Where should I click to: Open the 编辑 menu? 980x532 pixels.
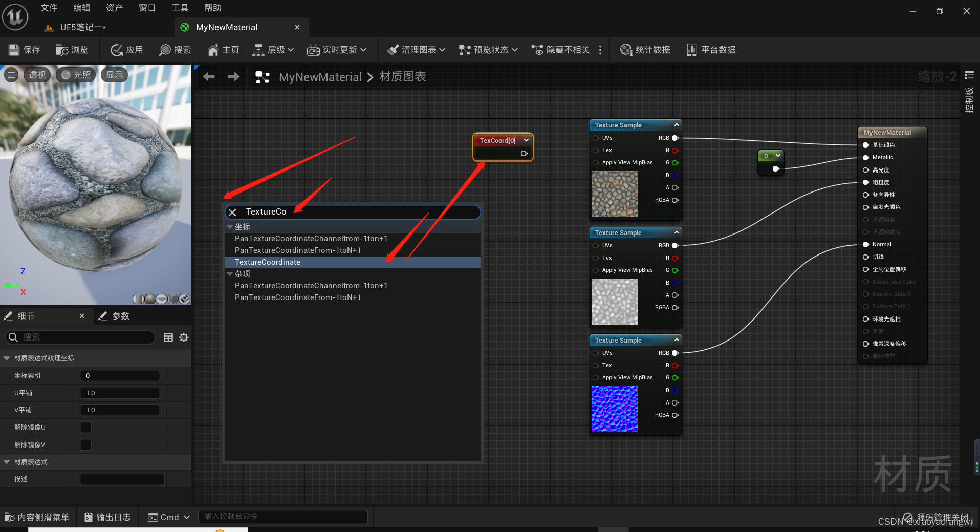click(x=82, y=8)
